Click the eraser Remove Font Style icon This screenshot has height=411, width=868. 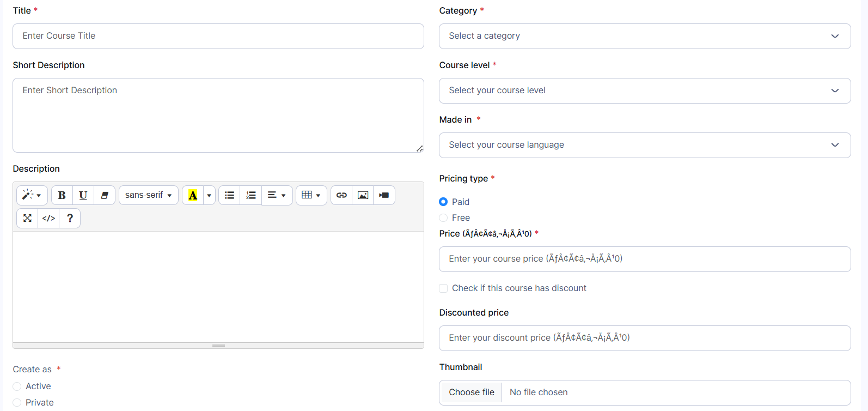105,195
